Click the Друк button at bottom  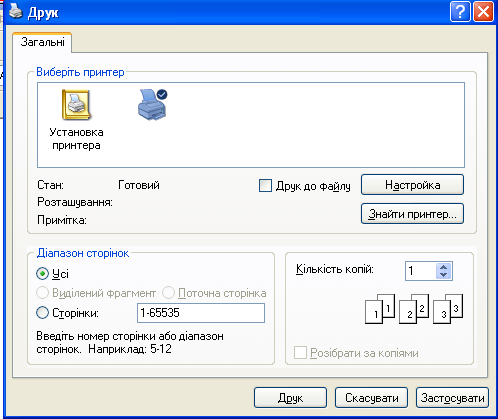pyautogui.click(x=290, y=398)
